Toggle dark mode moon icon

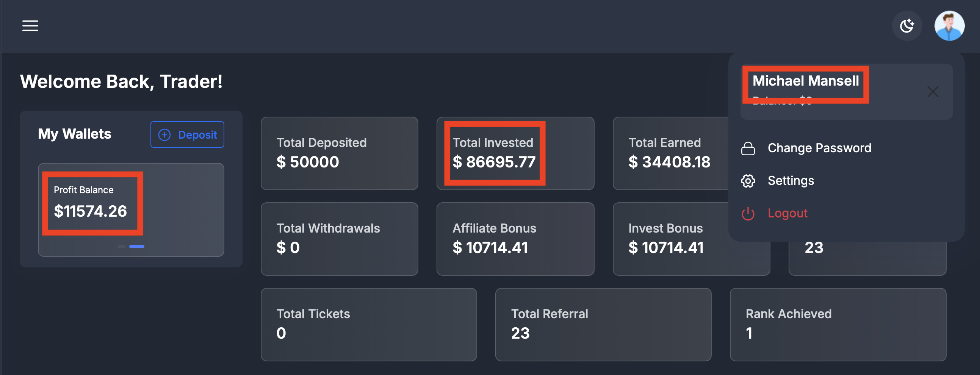tap(906, 26)
